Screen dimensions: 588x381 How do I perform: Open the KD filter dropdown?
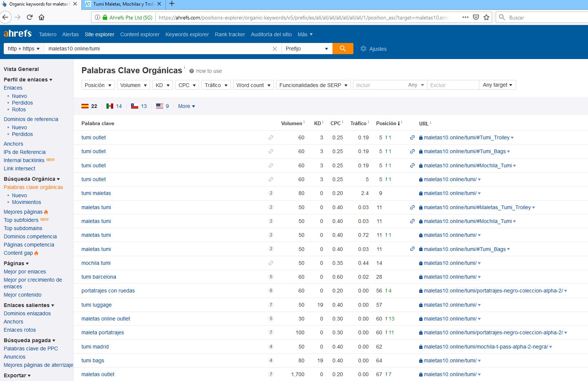(163, 85)
